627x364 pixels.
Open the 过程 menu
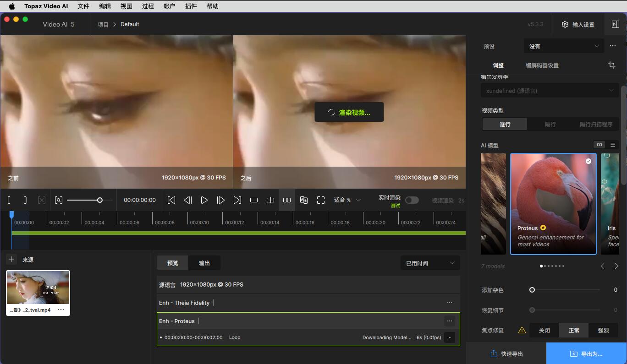coord(148,6)
